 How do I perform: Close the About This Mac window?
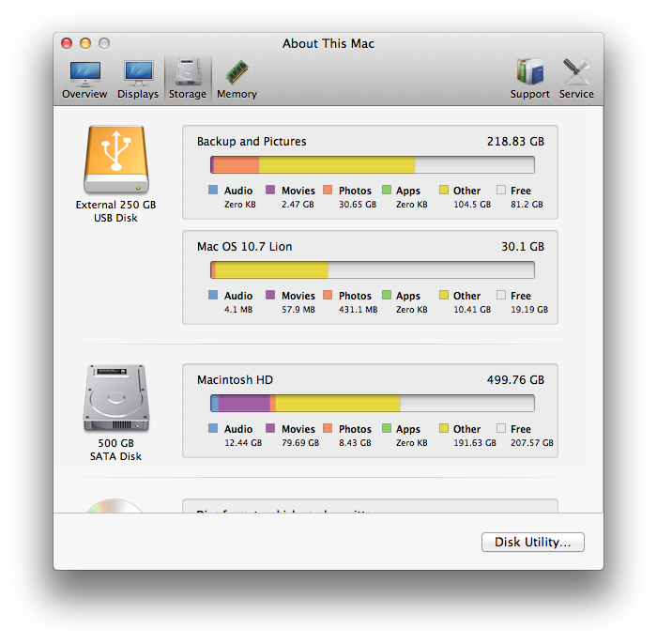tap(67, 43)
